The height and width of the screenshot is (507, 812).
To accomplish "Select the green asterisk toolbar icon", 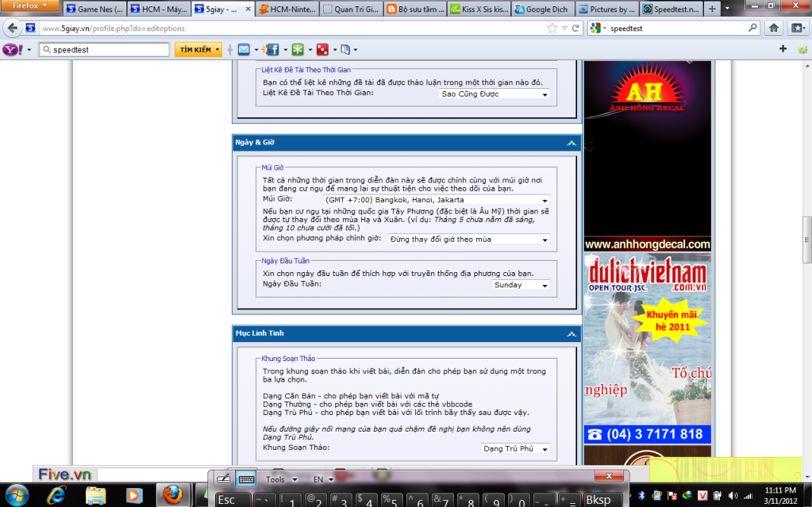I will point(297,48).
